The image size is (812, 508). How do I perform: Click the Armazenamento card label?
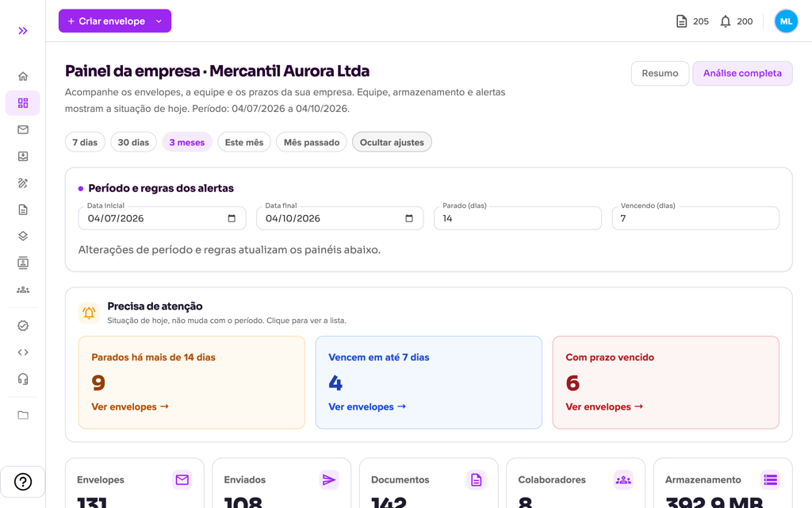coord(703,480)
